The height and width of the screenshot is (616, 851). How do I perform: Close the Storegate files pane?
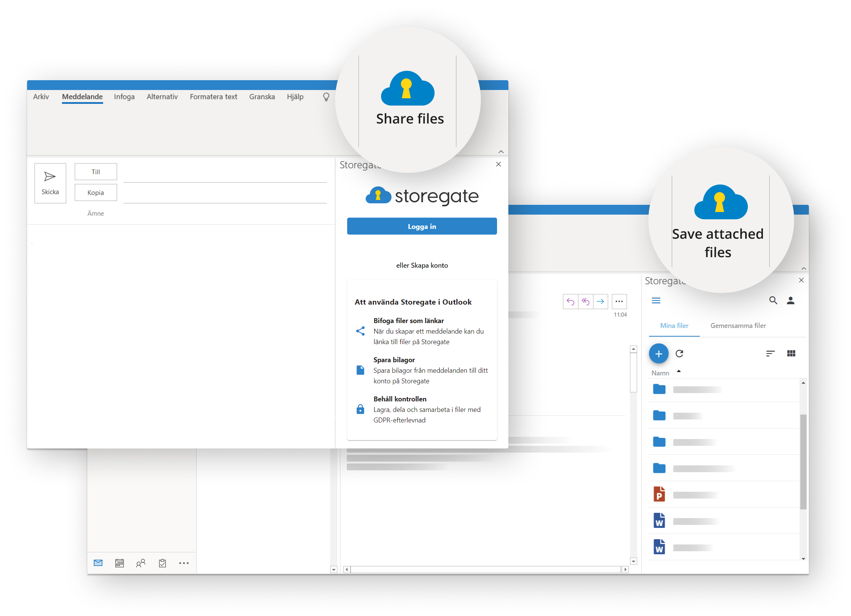click(x=801, y=280)
